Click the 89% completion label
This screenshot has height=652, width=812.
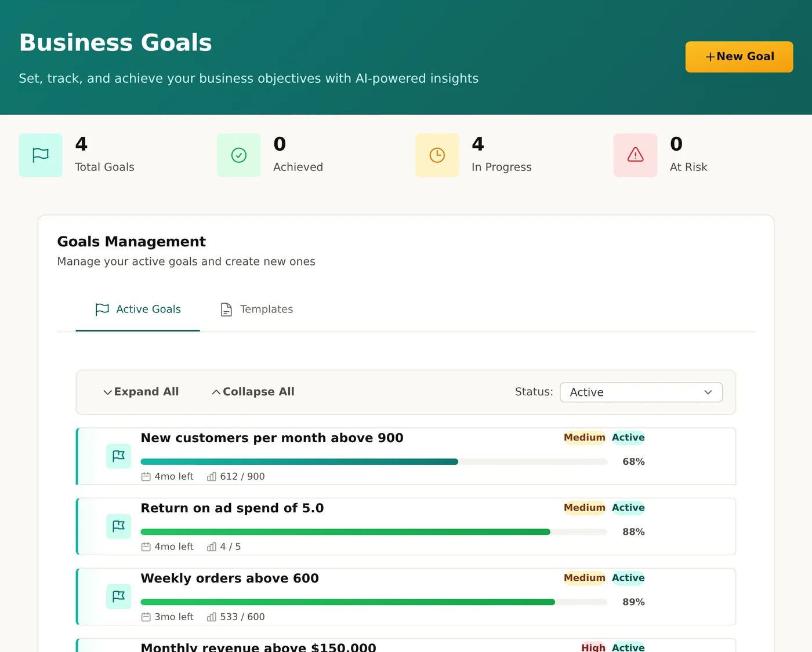point(633,602)
